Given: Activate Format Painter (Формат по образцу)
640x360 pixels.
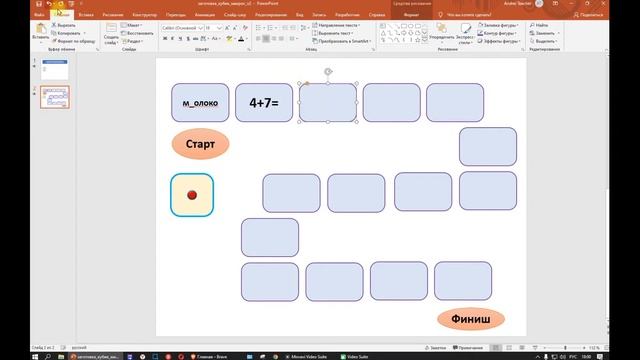Looking at the screenshot, I should [73, 41].
